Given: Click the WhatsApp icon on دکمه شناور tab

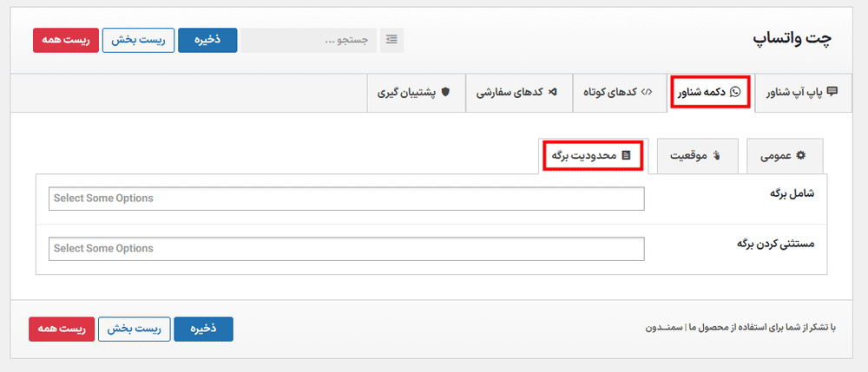Looking at the screenshot, I should point(737,92).
